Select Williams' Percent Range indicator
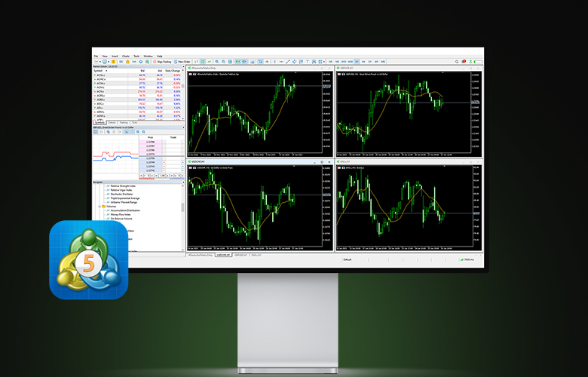 pos(124,202)
